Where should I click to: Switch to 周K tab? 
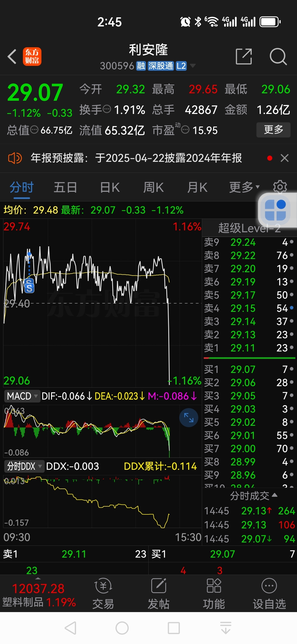click(153, 187)
